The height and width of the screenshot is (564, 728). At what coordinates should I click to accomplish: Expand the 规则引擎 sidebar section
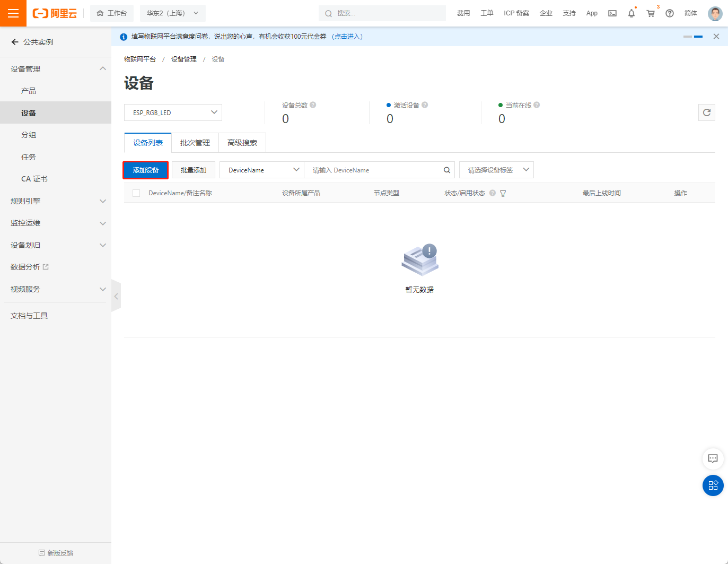click(x=56, y=201)
